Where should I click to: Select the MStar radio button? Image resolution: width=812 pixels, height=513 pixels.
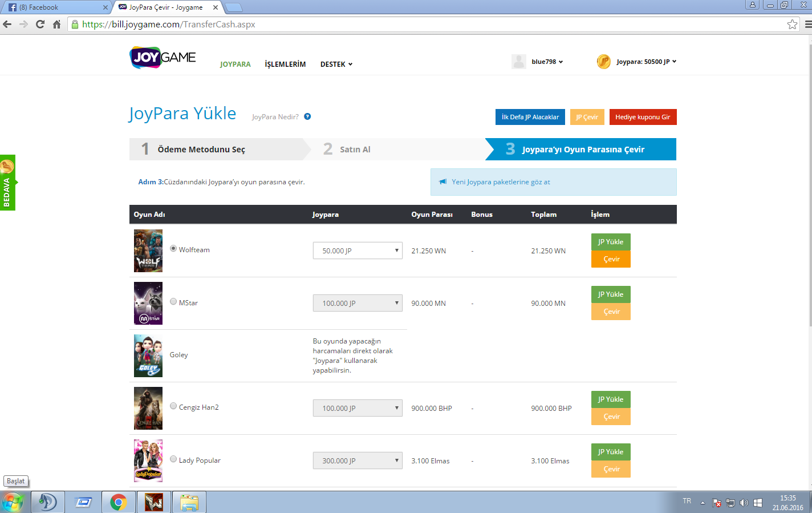point(173,302)
